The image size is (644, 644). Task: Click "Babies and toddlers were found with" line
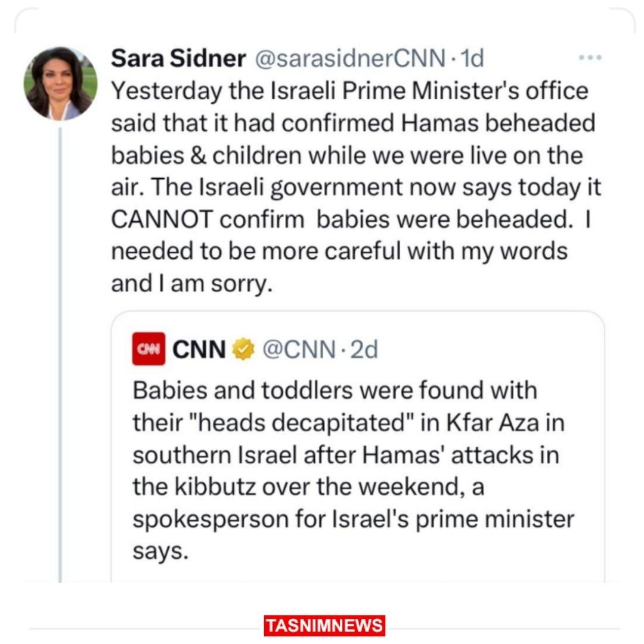tap(335, 391)
